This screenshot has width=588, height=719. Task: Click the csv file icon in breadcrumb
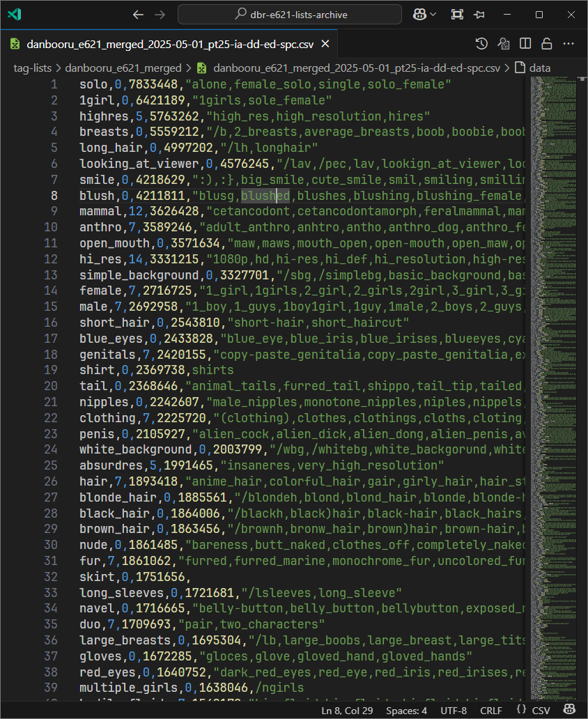[x=202, y=68]
